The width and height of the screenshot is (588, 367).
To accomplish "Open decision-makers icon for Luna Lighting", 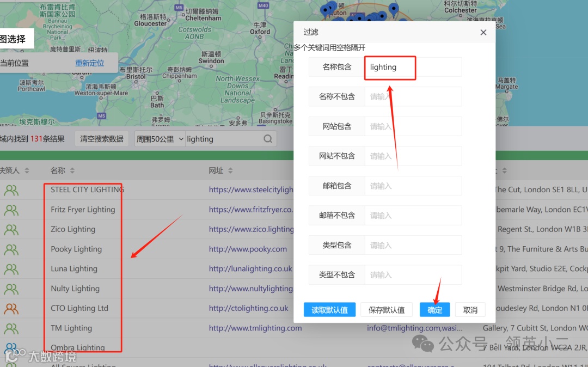I will 11,269.
